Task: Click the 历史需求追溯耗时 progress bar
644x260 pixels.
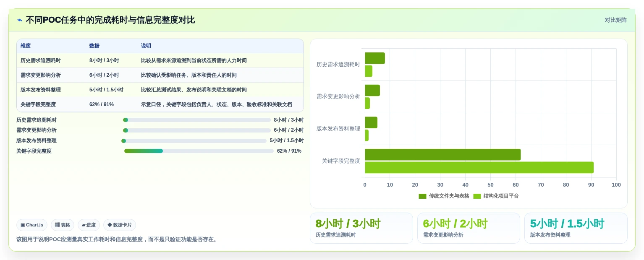Action: 197,120
